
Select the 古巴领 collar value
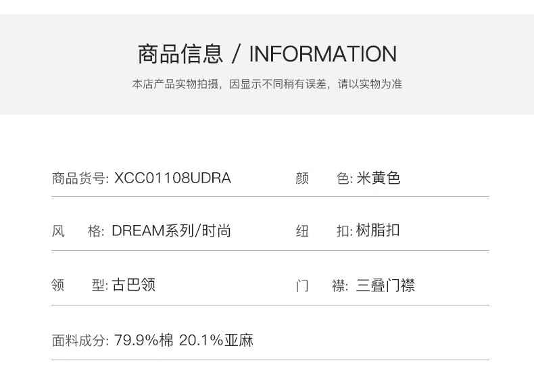point(135,285)
